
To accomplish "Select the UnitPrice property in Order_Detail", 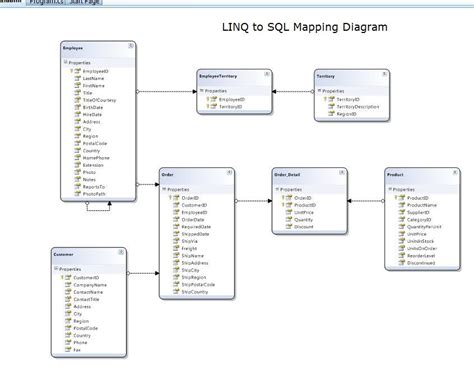I will [304, 212].
